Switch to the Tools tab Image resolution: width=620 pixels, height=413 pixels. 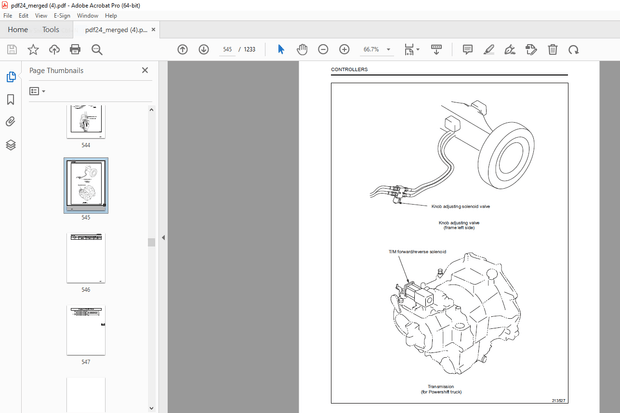click(x=51, y=30)
